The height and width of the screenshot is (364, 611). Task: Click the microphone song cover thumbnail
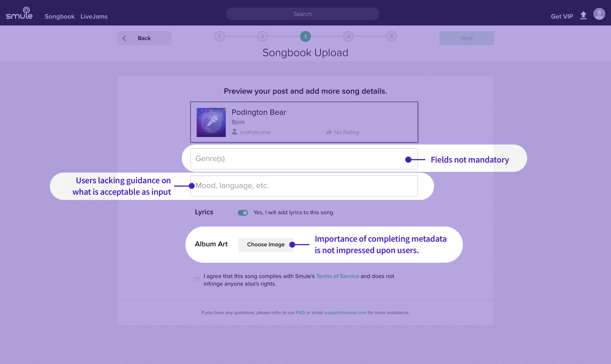pyautogui.click(x=211, y=122)
